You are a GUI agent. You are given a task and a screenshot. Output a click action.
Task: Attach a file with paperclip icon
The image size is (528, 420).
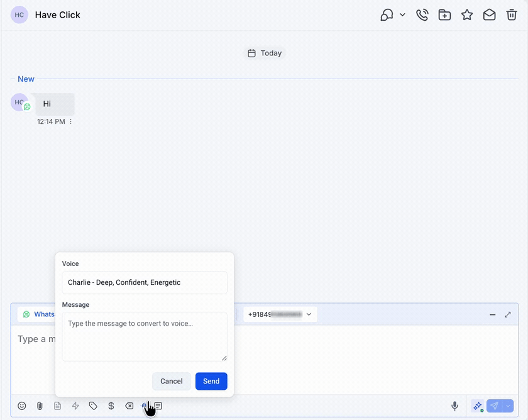[x=40, y=406]
